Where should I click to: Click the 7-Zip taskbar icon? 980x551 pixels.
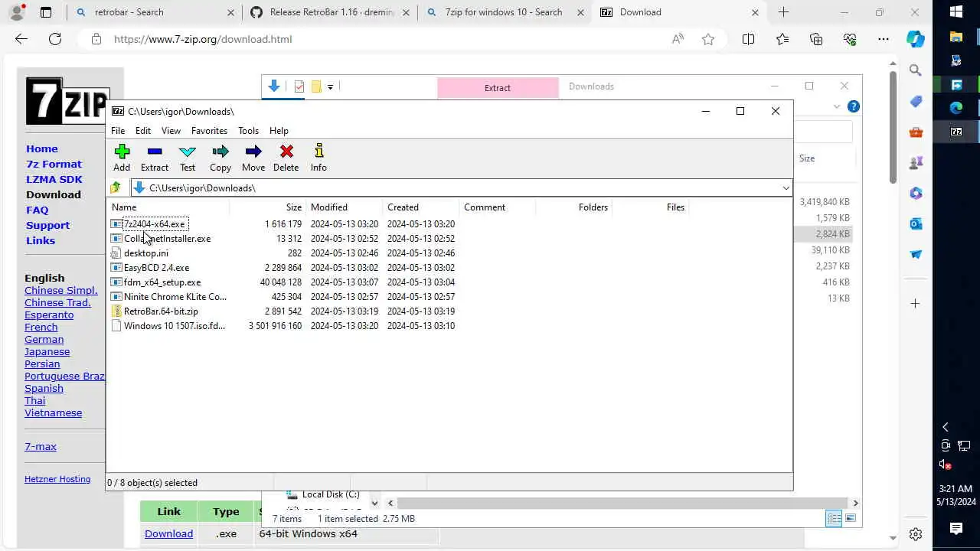(x=956, y=132)
